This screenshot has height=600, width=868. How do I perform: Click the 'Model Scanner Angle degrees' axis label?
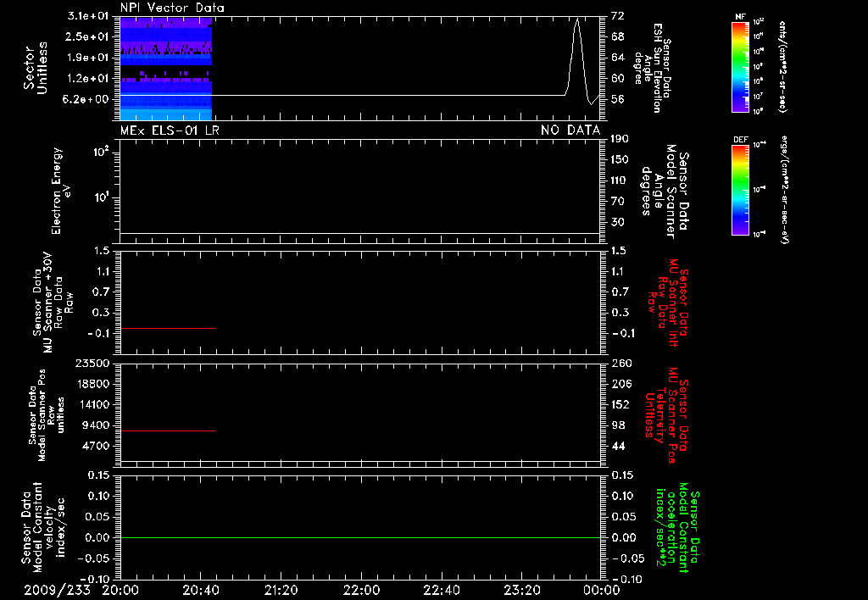665,192
